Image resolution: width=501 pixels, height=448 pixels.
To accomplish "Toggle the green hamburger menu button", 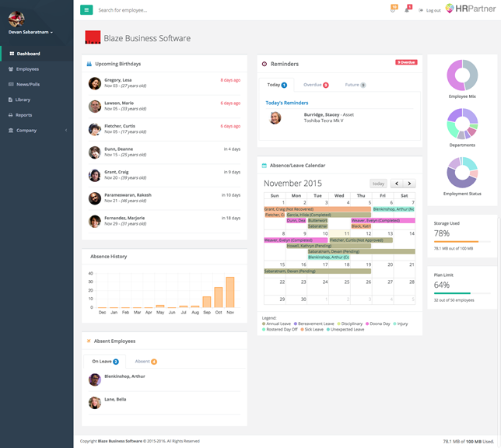I will 86,10.
